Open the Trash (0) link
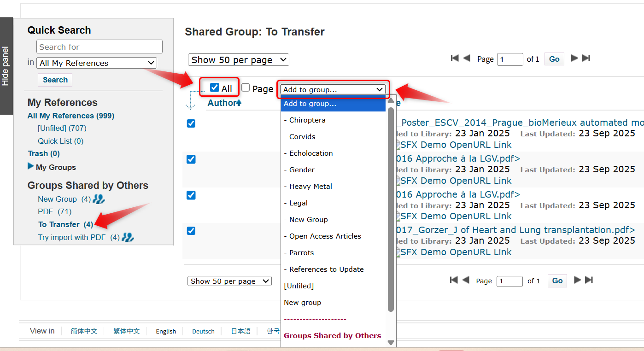The width and height of the screenshot is (644, 351). (44, 153)
